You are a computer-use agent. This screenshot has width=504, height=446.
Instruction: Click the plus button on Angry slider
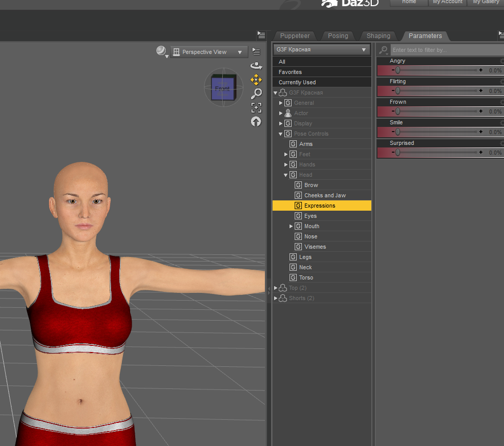(x=481, y=70)
